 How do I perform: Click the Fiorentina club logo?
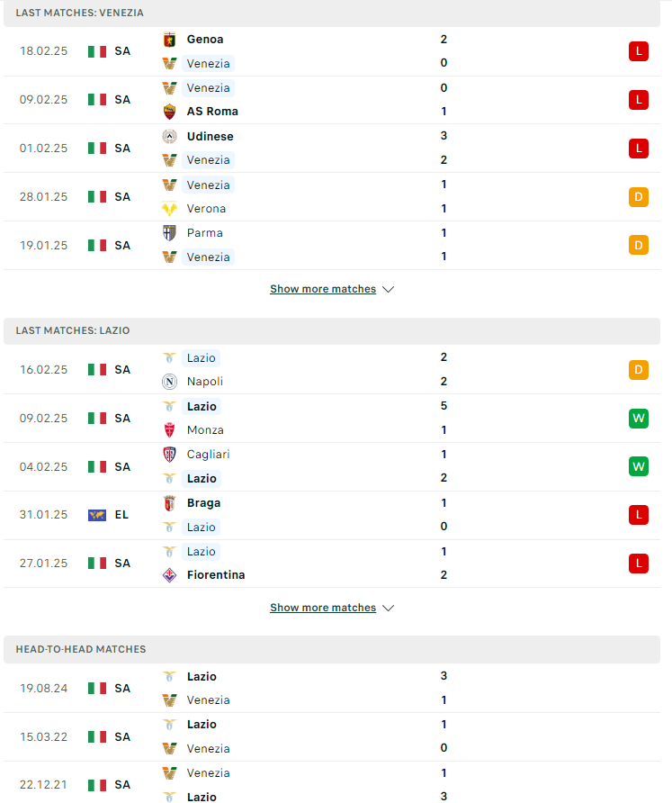click(x=169, y=575)
